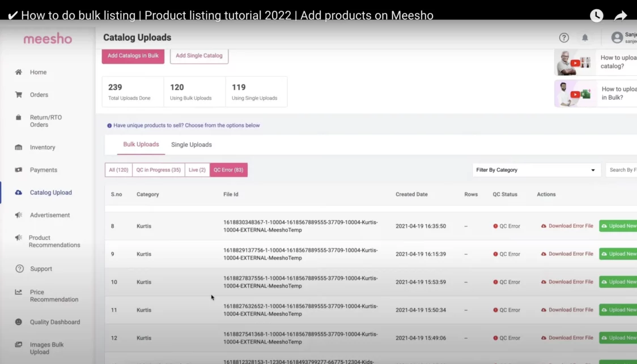Click the Price Recommendation chart icon
Screen dimensions: 637x364
click(19, 292)
